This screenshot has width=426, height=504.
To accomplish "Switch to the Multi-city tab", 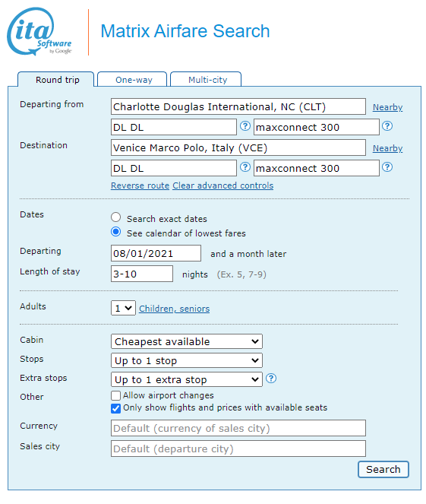I will click(x=207, y=79).
